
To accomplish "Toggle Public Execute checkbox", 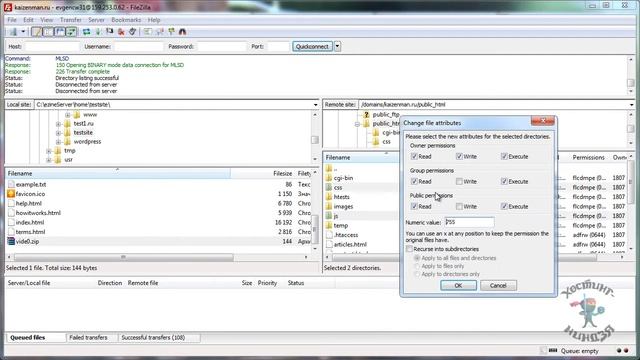I will 504,207.
